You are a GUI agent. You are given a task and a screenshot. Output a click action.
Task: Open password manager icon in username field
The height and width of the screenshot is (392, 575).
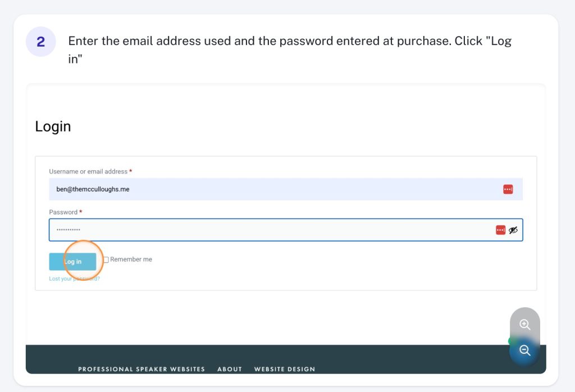[x=508, y=189]
